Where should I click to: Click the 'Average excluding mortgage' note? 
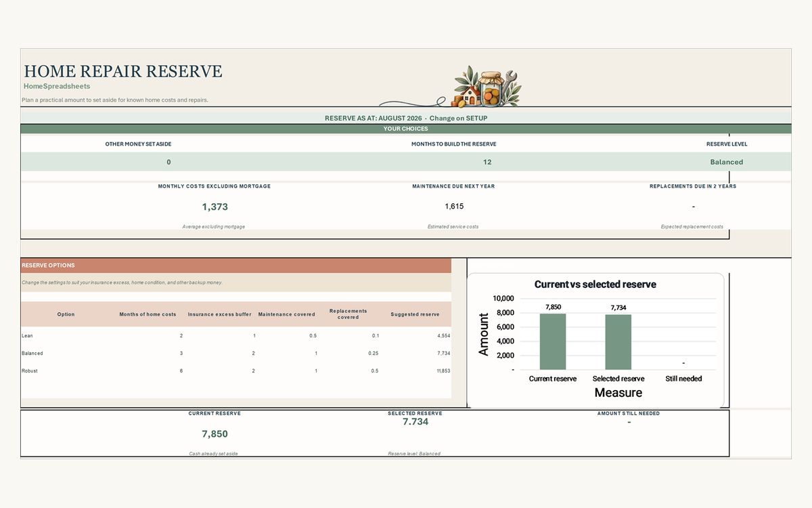click(213, 226)
